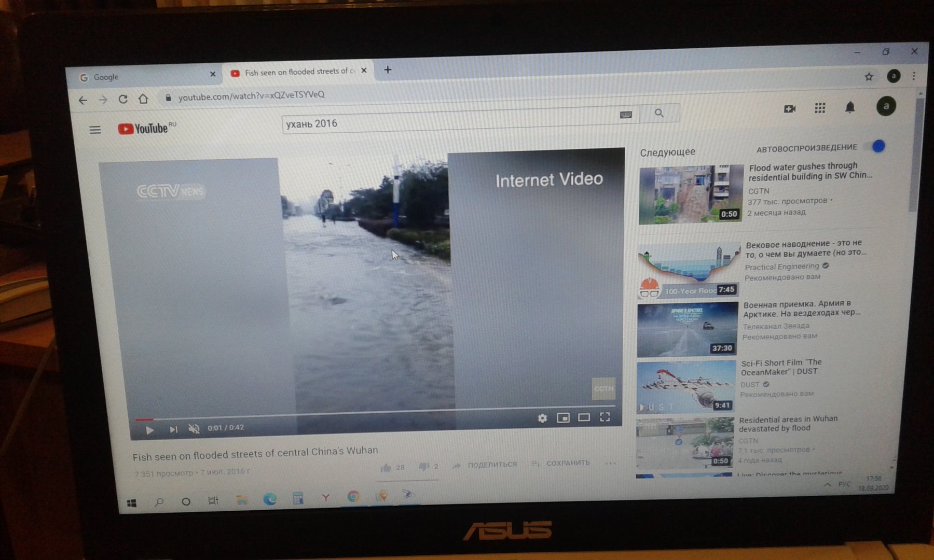The image size is (934, 560).
Task: Open Windows taskbar search
Action: pyautogui.click(x=159, y=502)
